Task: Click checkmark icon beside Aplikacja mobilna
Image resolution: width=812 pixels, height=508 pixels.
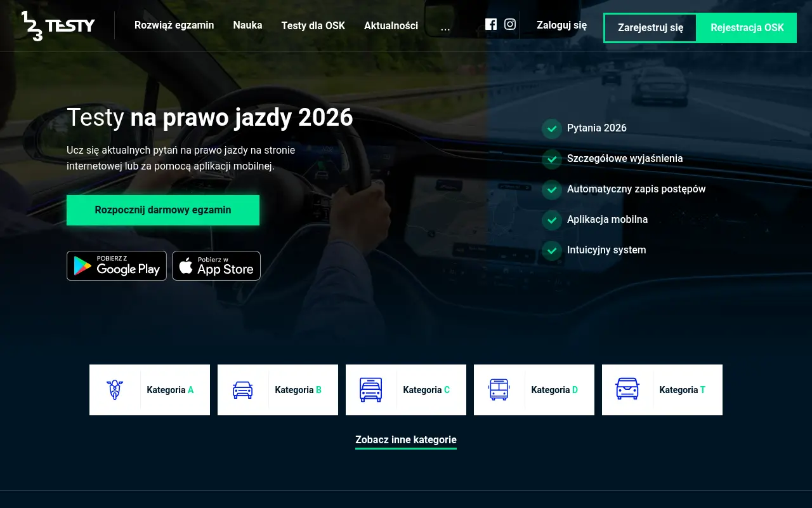Action: tap(552, 220)
